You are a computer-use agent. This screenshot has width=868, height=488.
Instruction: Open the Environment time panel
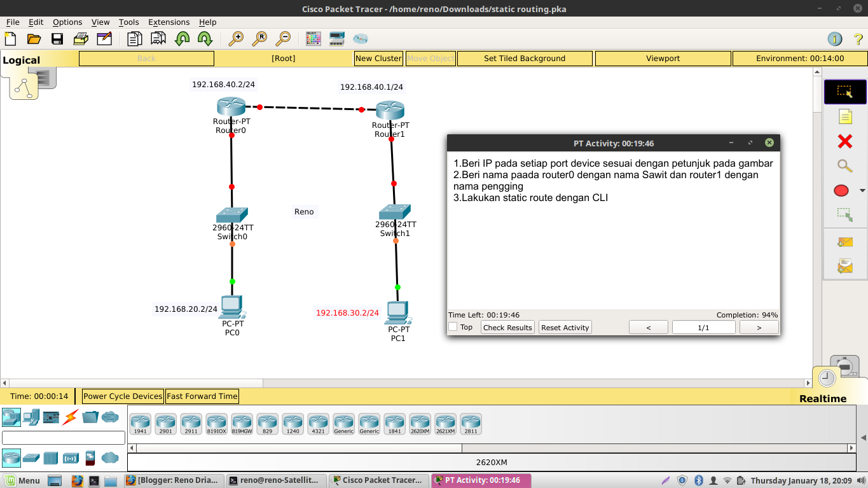pos(799,58)
